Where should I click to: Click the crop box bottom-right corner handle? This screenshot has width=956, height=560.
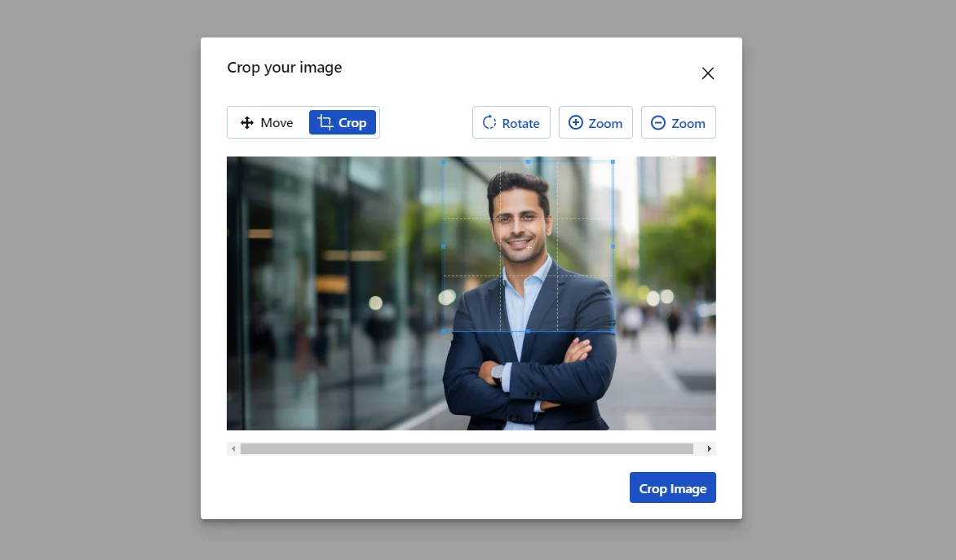coord(613,332)
